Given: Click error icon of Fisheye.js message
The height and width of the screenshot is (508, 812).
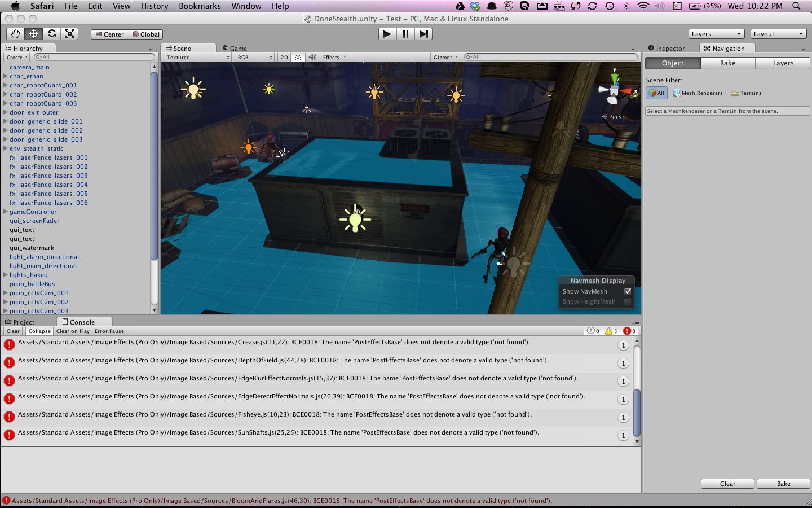Looking at the screenshot, I should coord(9,417).
